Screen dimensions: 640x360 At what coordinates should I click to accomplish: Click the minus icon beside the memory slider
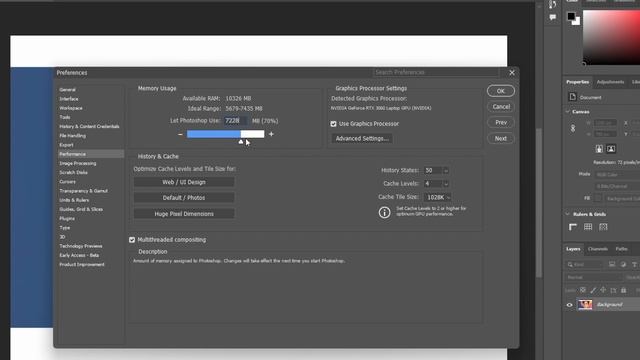[180, 134]
